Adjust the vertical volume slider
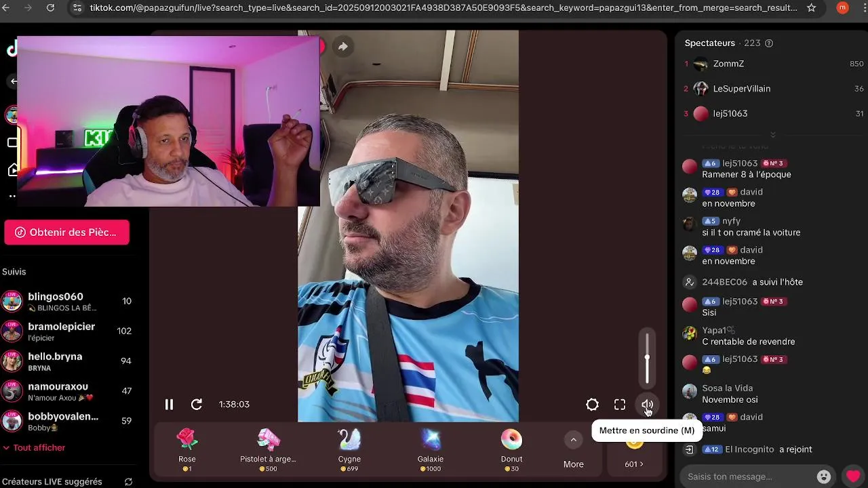The height and width of the screenshot is (488, 868). pyautogui.click(x=647, y=359)
